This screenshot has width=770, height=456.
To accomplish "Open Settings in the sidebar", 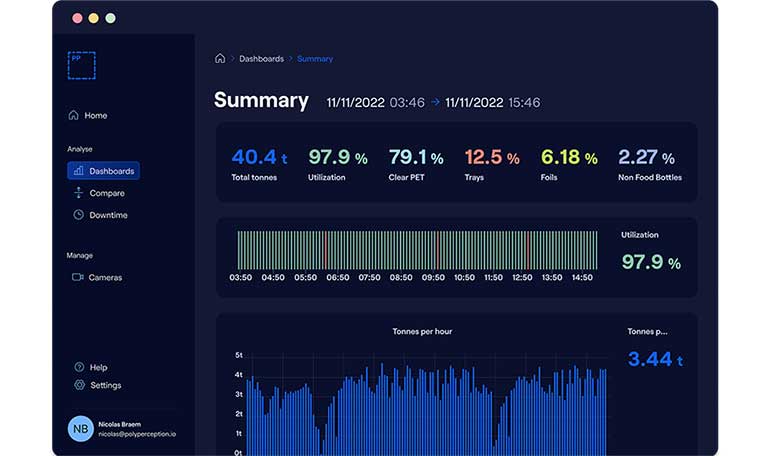I will click(98, 385).
